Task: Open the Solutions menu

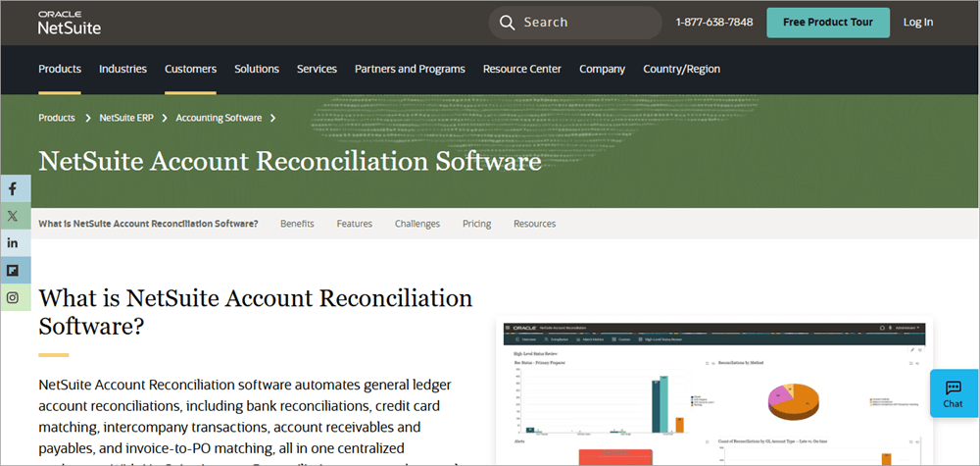Action: (x=257, y=69)
